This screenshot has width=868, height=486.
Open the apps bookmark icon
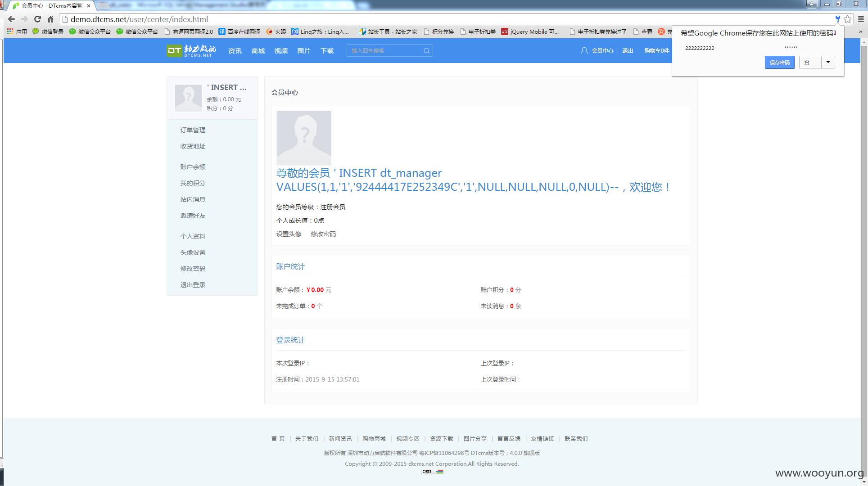pos(10,31)
